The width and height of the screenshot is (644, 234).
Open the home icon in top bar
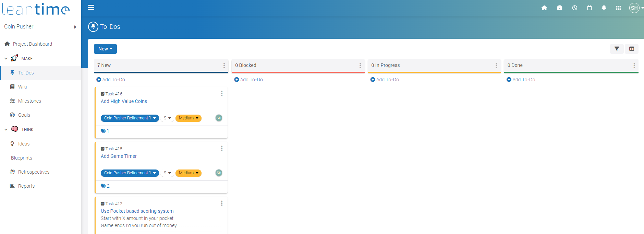pyautogui.click(x=544, y=8)
